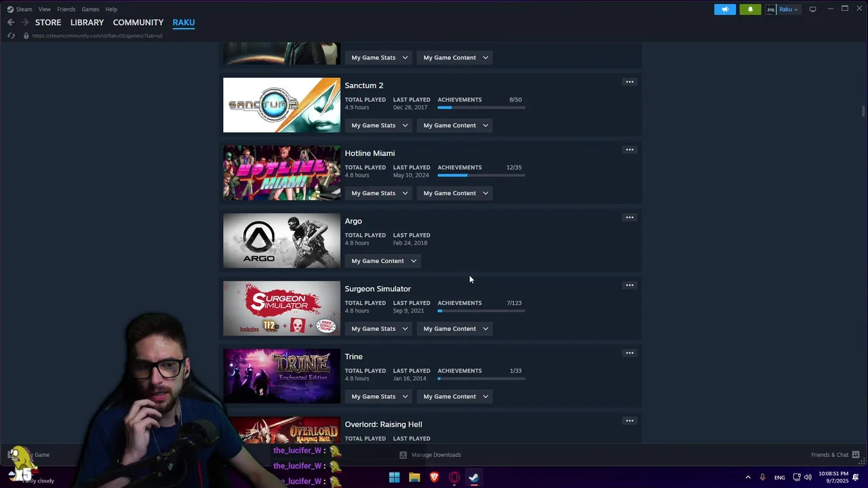The image size is (868, 488).
Task: Click the Hotline Miami game thumbnail
Action: 281,173
